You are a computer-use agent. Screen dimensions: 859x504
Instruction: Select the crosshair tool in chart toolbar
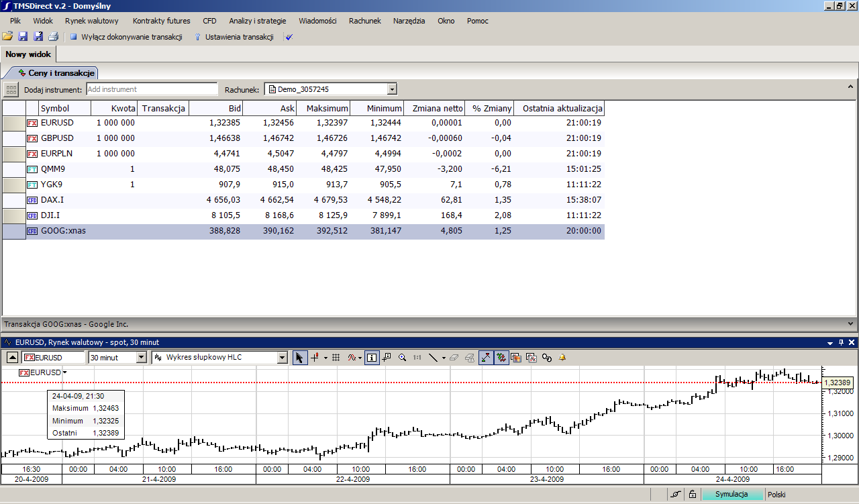tap(315, 358)
